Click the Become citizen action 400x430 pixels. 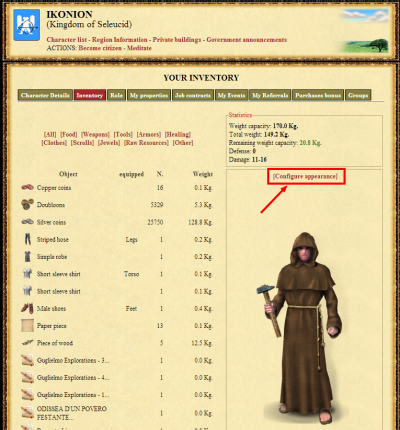click(x=100, y=48)
